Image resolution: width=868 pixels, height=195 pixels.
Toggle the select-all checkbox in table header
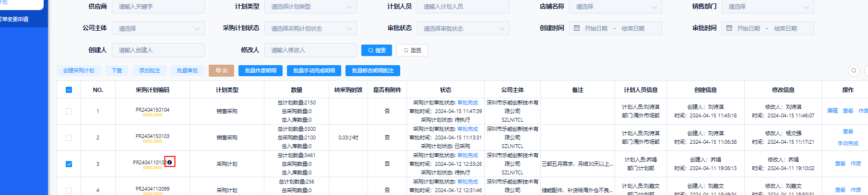(x=69, y=90)
